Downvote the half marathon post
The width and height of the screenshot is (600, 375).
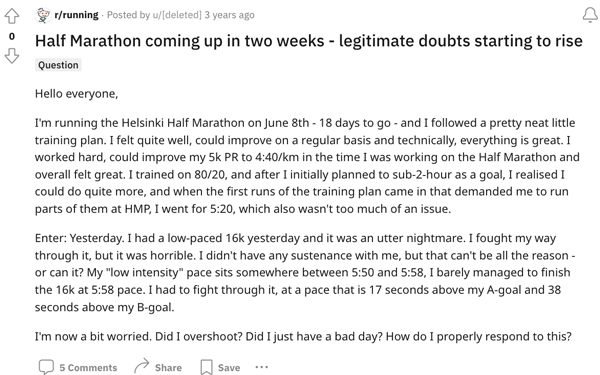click(11, 56)
